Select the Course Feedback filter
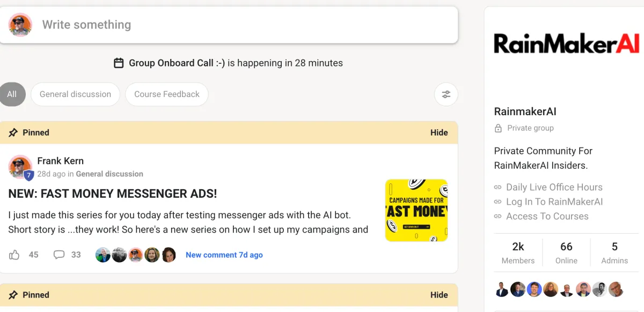644x312 pixels. click(x=166, y=94)
